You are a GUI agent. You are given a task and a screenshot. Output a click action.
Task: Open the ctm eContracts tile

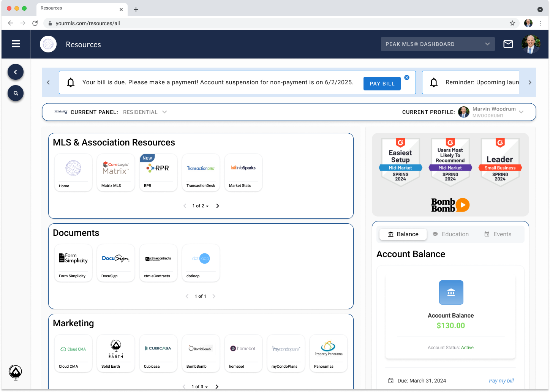click(x=158, y=263)
